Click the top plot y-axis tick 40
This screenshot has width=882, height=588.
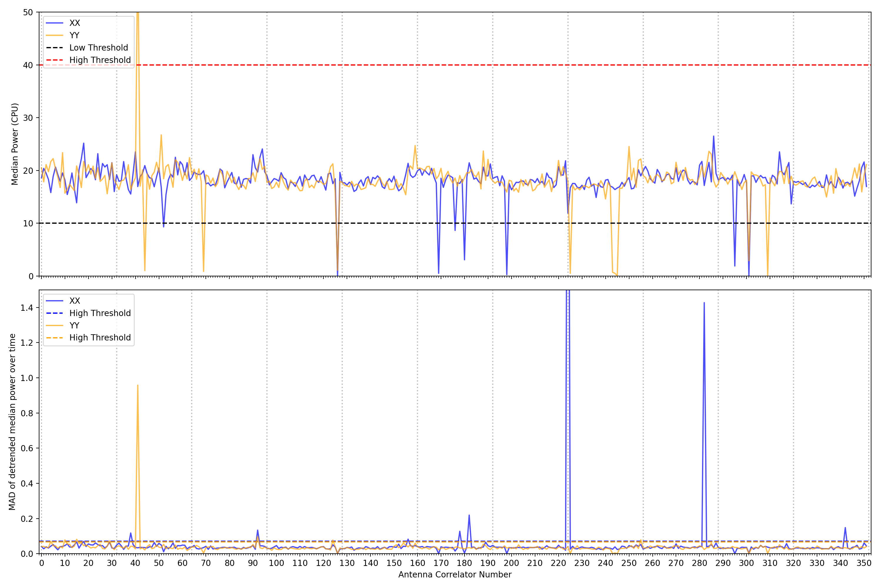click(28, 65)
